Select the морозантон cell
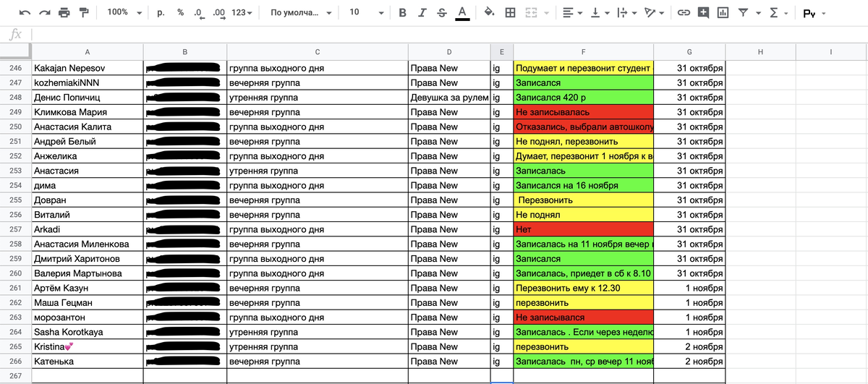Screen dimensions: 868x384 (88, 317)
